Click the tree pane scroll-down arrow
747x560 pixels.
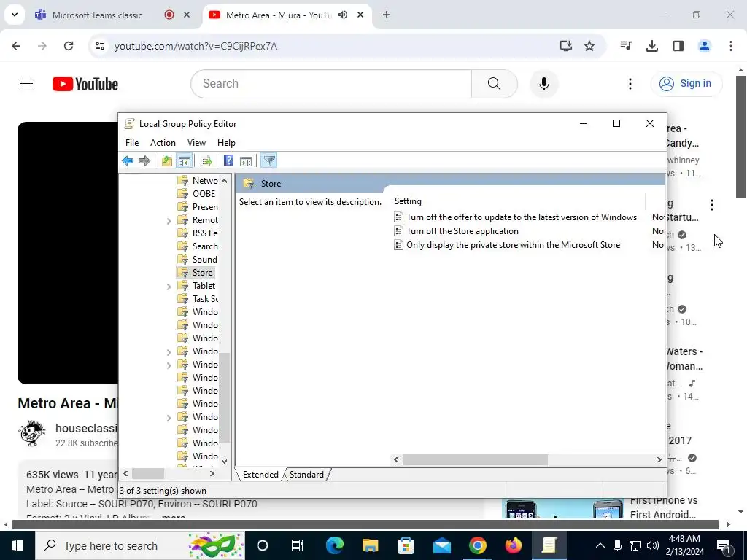pos(225,461)
